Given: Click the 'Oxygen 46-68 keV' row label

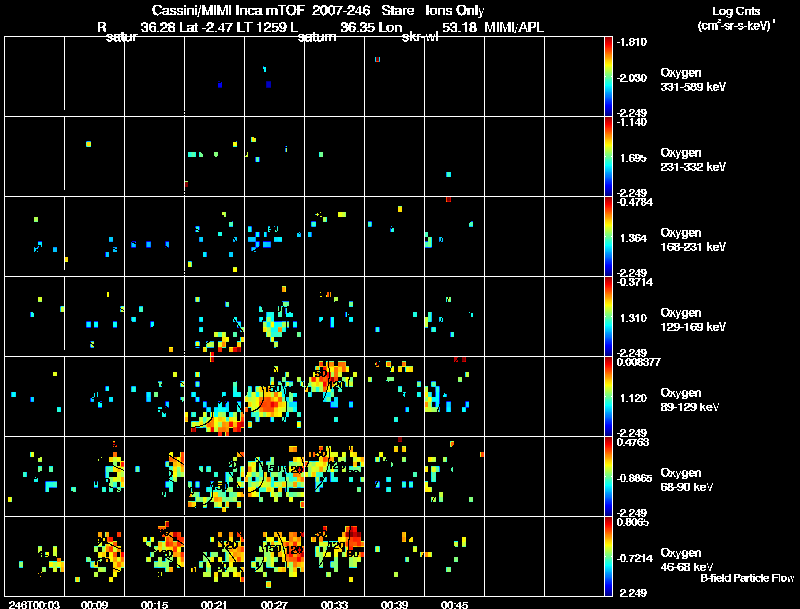Looking at the screenshot, I should 687,560.
